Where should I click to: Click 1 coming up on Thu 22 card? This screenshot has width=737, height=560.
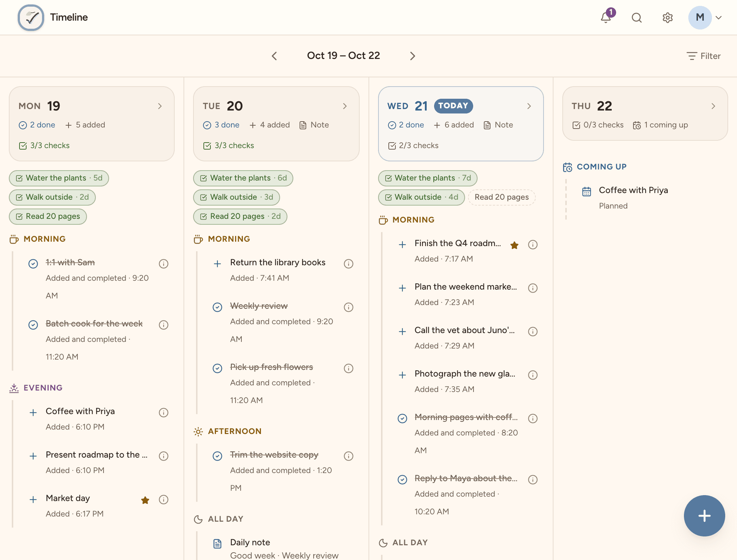pyautogui.click(x=661, y=125)
